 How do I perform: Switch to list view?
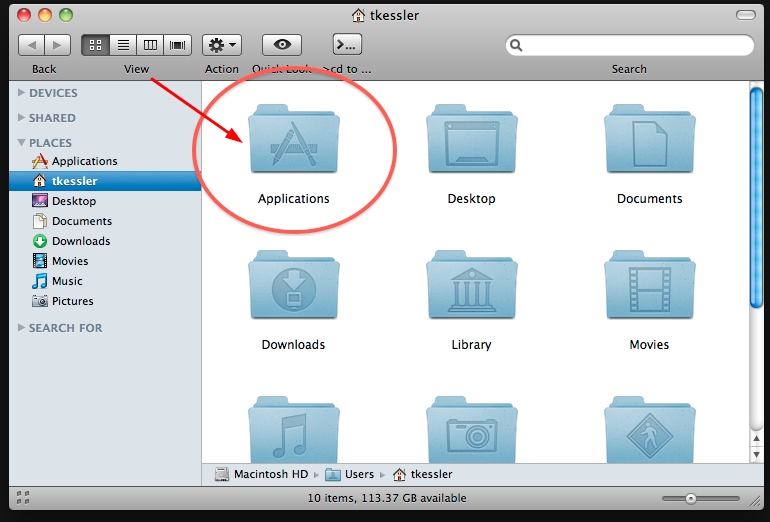tap(123, 45)
